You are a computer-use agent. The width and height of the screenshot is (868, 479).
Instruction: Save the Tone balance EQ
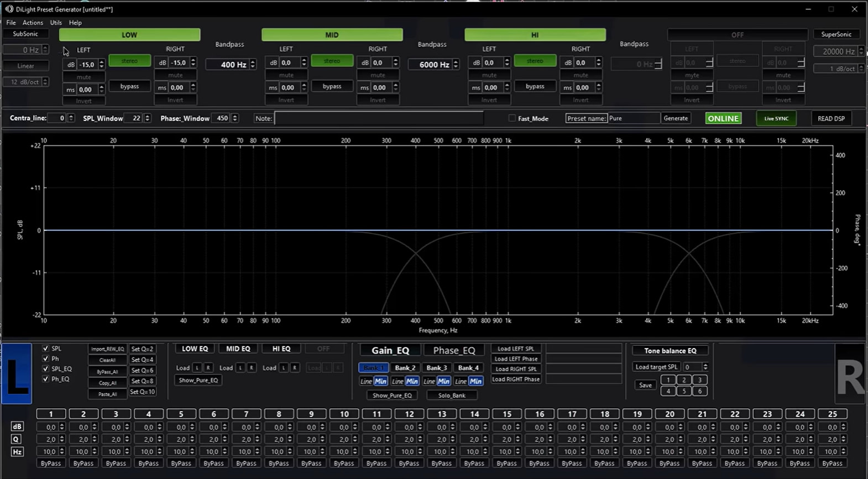645,385
